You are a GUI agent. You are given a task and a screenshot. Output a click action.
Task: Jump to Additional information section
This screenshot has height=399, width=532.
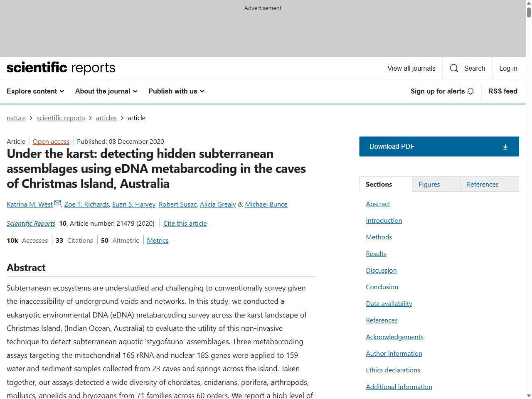(x=399, y=387)
